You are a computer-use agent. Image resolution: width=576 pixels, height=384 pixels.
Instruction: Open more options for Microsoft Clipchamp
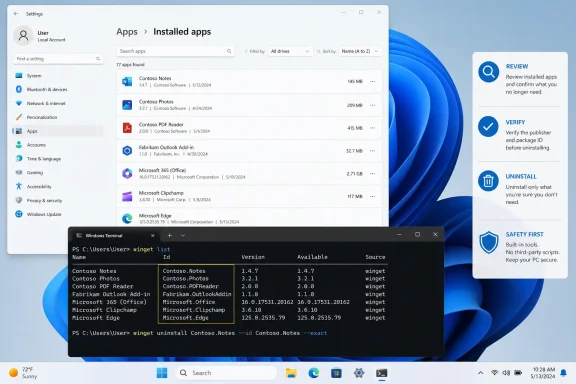pyautogui.click(x=372, y=197)
